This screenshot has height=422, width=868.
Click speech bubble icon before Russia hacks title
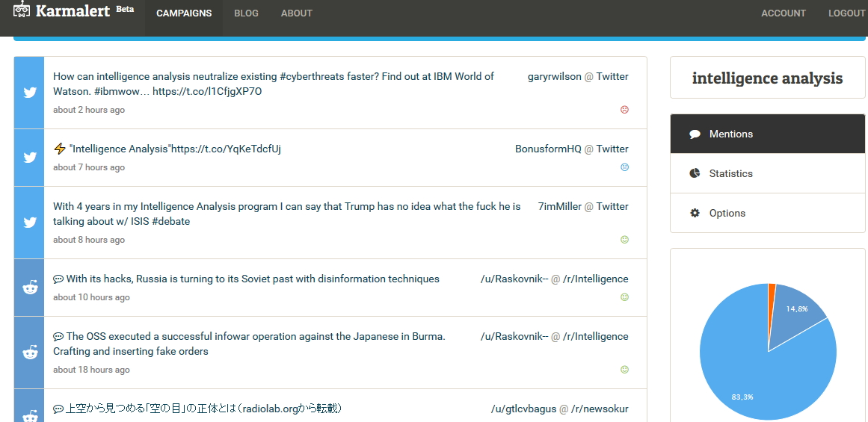click(x=58, y=279)
